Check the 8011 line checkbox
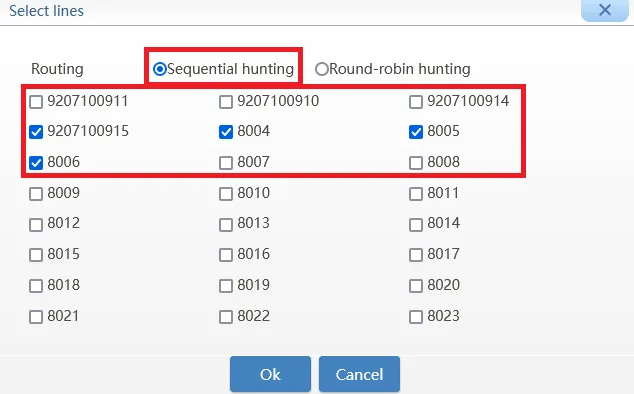 click(416, 194)
